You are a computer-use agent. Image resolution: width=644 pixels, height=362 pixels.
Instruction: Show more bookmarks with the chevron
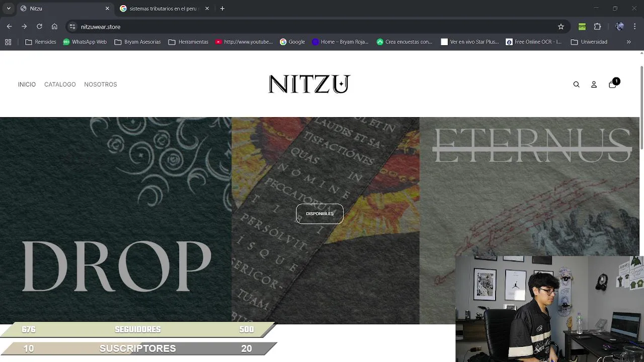(628, 42)
